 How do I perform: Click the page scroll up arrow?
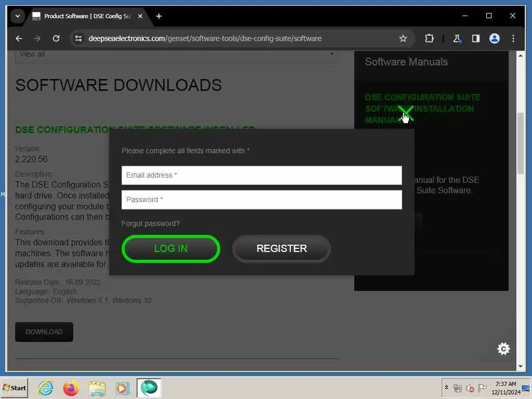[x=521, y=55]
